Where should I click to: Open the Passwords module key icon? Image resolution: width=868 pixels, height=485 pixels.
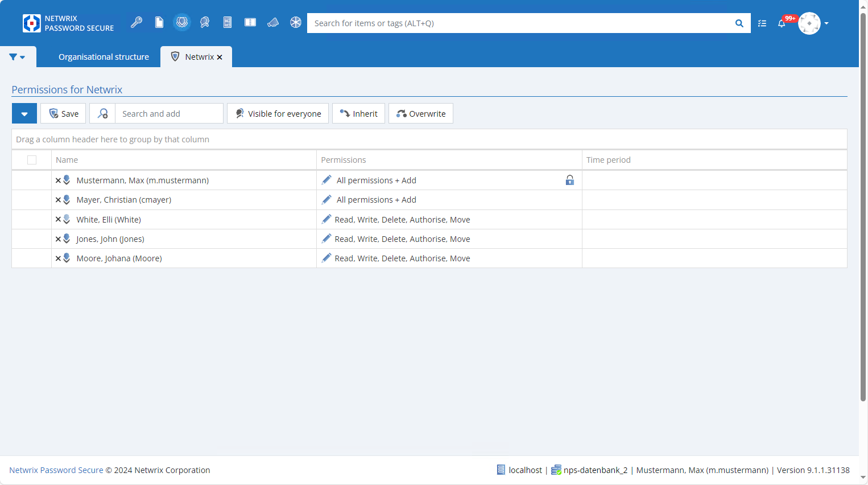pos(137,23)
